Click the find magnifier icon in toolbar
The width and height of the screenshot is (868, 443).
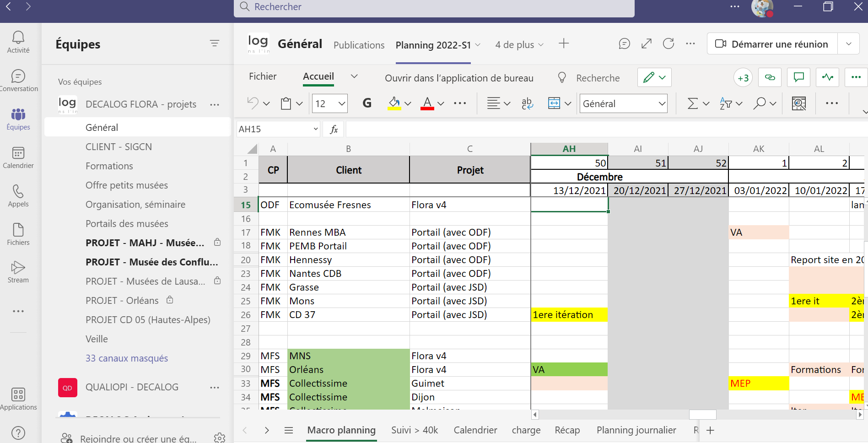(760, 103)
